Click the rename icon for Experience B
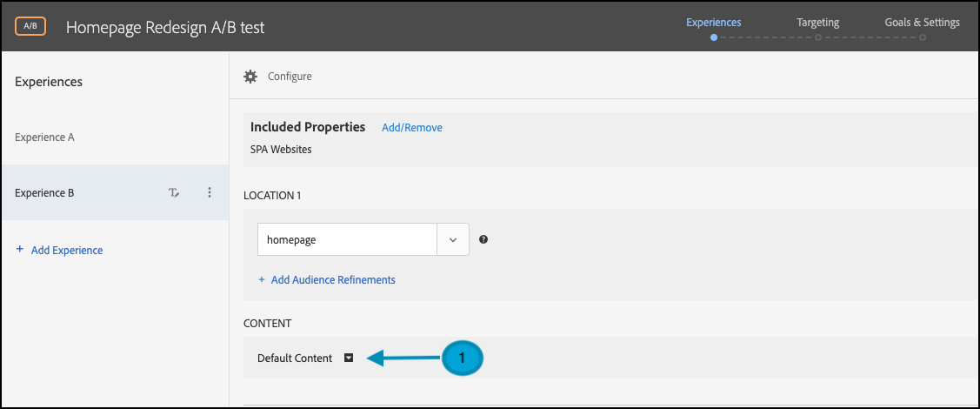This screenshot has height=409, width=980. click(x=174, y=193)
